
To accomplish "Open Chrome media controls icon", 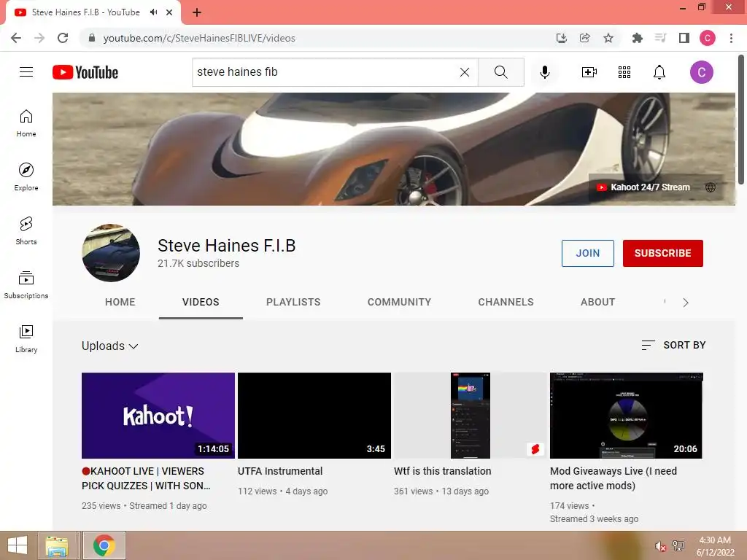I will (x=660, y=38).
